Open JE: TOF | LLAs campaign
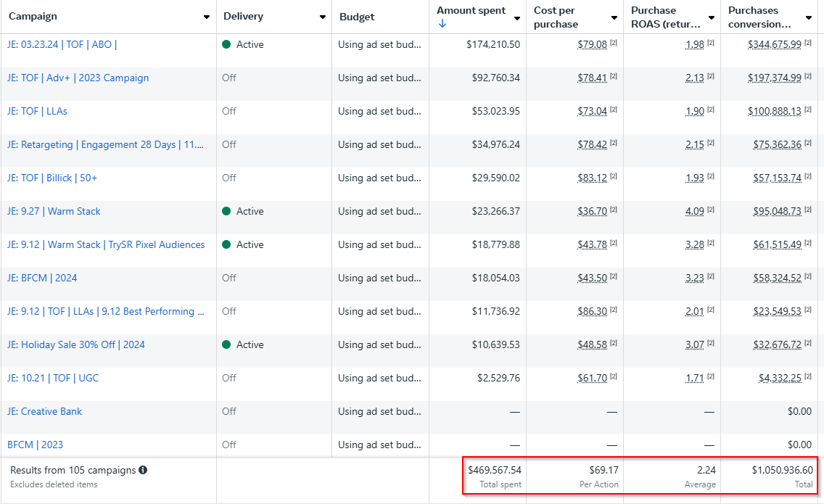This screenshot has width=824, height=504. [37, 111]
